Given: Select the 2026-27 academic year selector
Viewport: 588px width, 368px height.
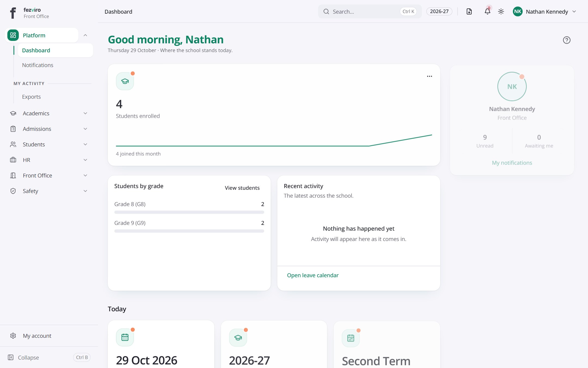Looking at the screenshot, I should [439, 11].
